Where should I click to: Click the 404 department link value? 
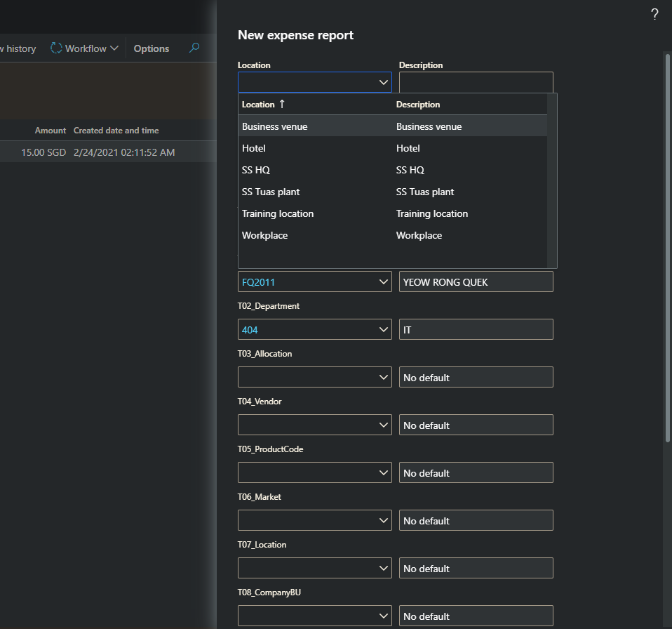(250, 330)
